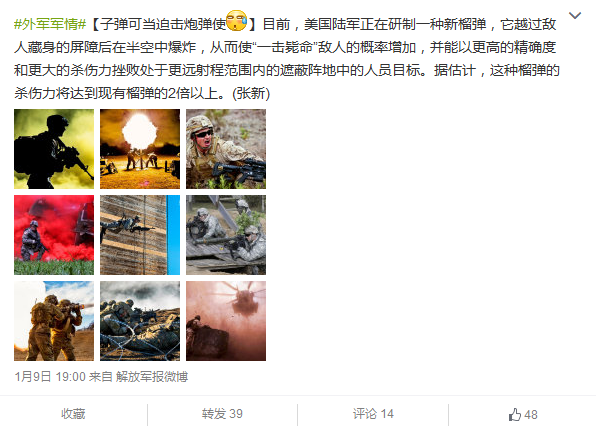
Task: Open 评论 14 comments
Action: (373, 414)
